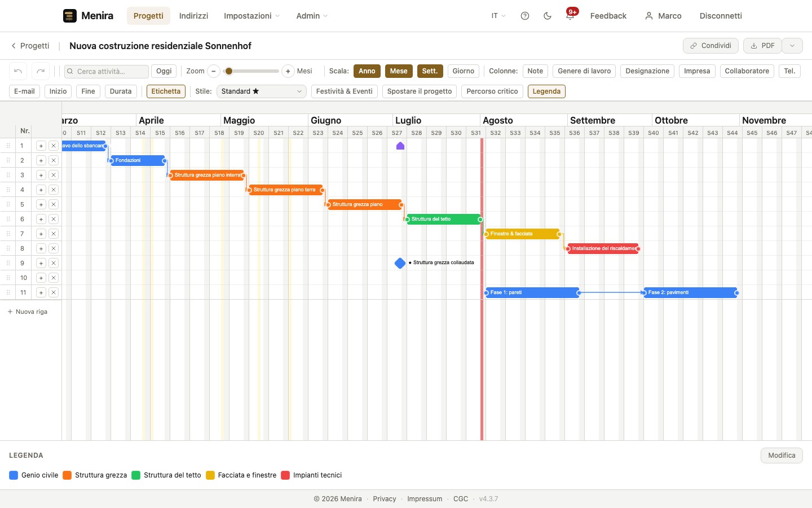
Task: Jump to today with Oggi button
Action: pyautogui.click(x=164, y=71)
